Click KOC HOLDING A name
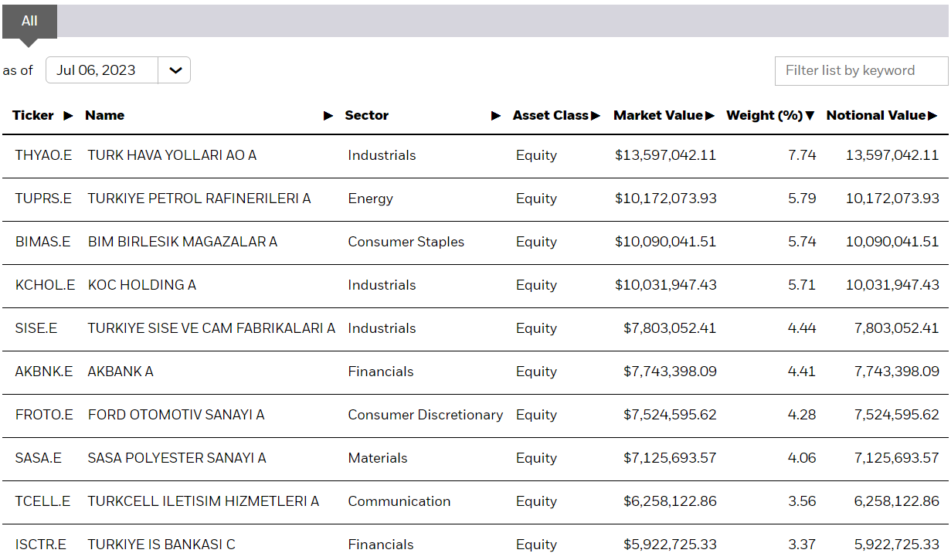This screenshot has height=560, width=951. [141, 285]
